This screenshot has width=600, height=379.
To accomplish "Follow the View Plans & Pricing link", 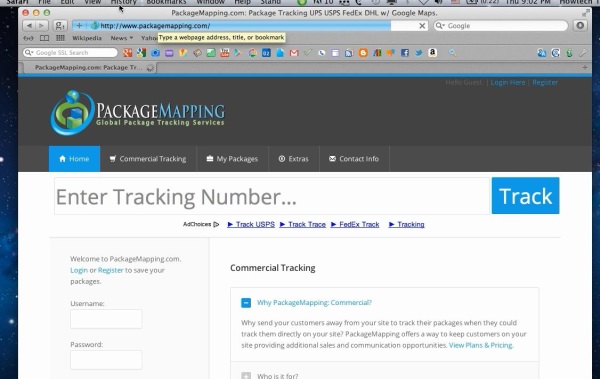I will (x=481, y=345).
